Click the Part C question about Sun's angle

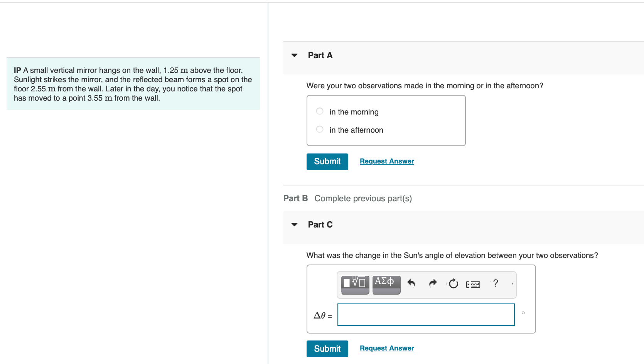click(x=452, y=255)
